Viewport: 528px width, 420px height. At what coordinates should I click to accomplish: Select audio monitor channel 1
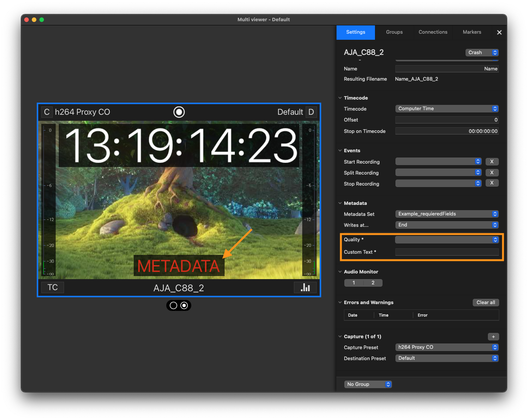354,283
